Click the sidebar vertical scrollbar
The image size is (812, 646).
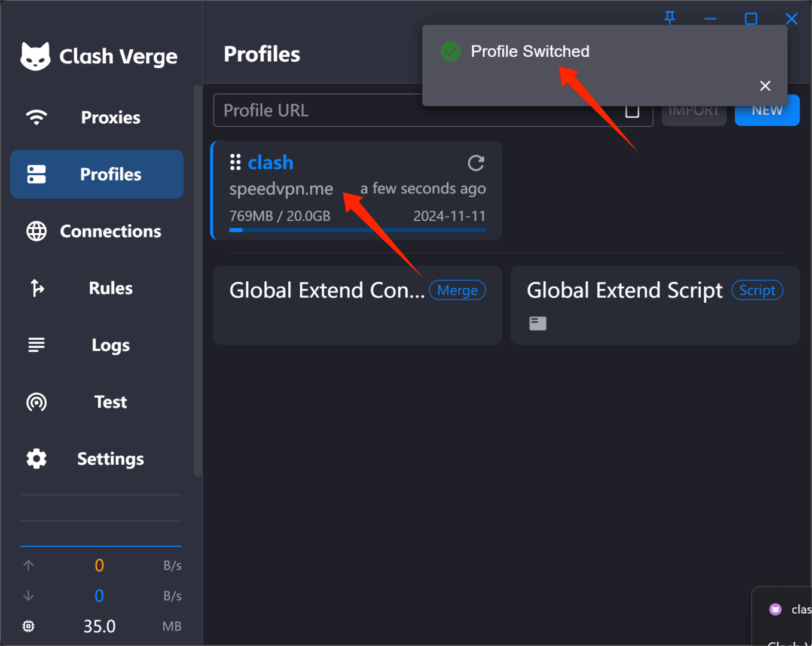(198, 281)
